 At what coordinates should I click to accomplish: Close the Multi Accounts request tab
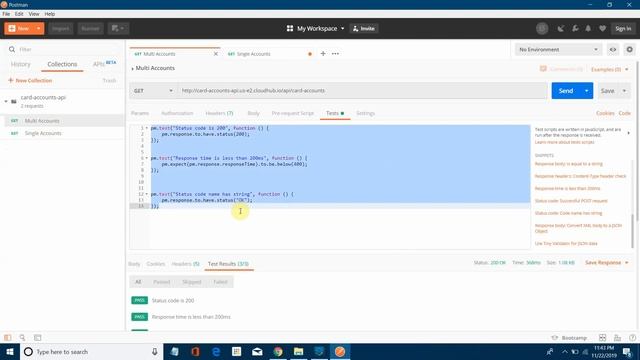click(x=216, y=54)
